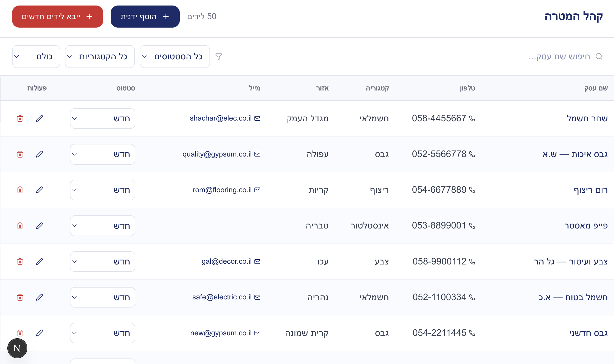Click the 50 לידים count label

202,17
